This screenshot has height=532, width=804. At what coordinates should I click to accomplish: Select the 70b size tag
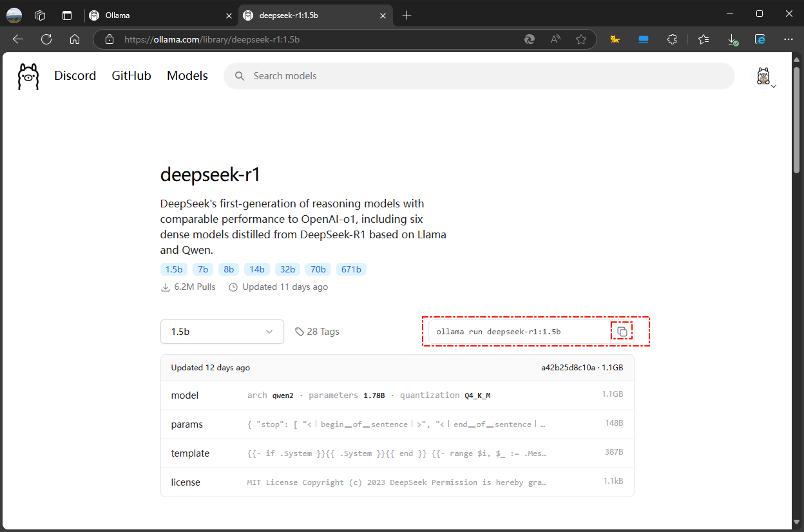318,269
